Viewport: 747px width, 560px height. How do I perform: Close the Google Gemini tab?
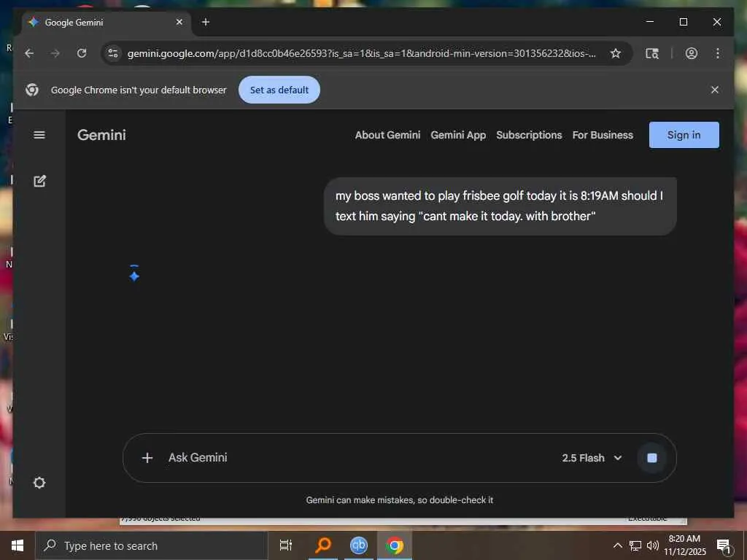(x=179, y=22)
